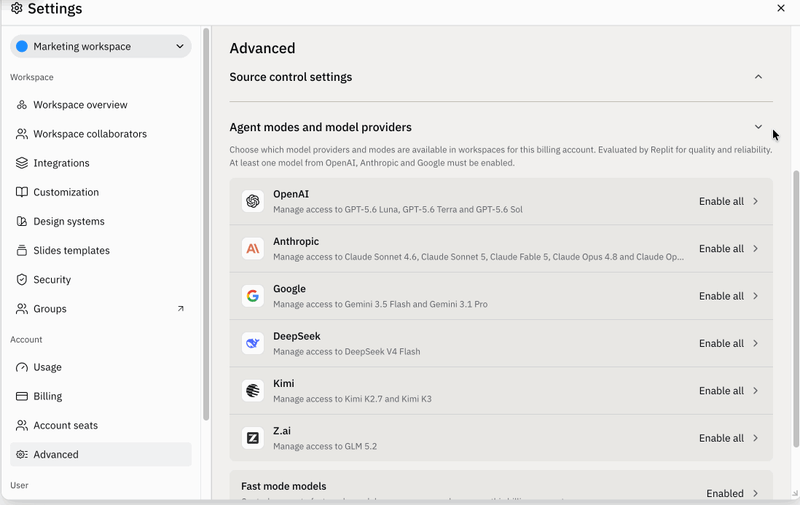Image resolution: width=800 pixels, height=505 pixels.
Task: Click the Settings gear icon in header
Action: pos(16,8)
